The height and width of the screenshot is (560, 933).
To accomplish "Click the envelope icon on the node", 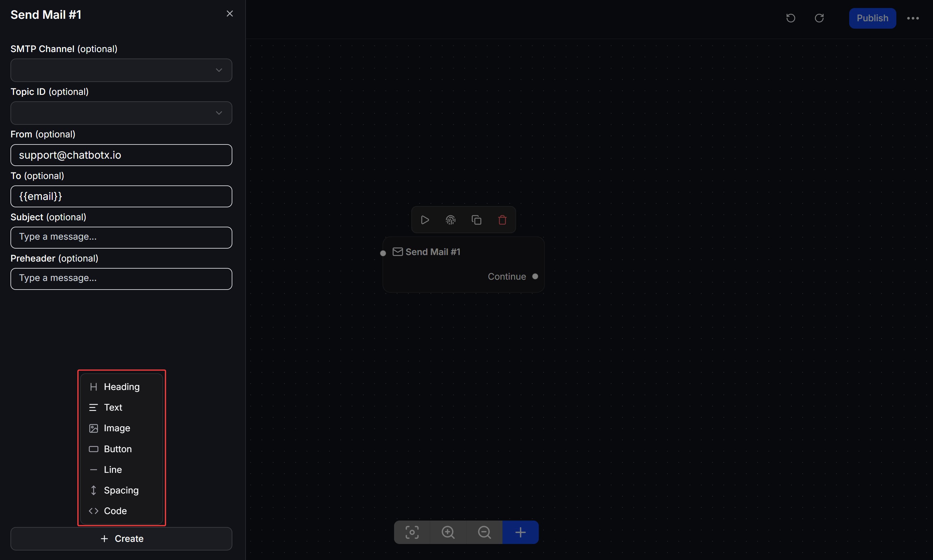I will [397, 252].
